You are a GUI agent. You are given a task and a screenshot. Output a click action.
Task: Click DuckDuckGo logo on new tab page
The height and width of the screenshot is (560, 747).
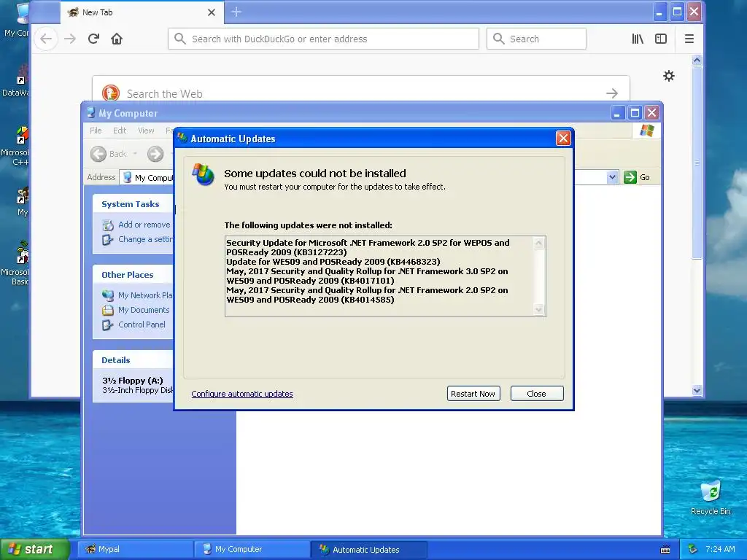pyautogui.click(x=111, y=93)
